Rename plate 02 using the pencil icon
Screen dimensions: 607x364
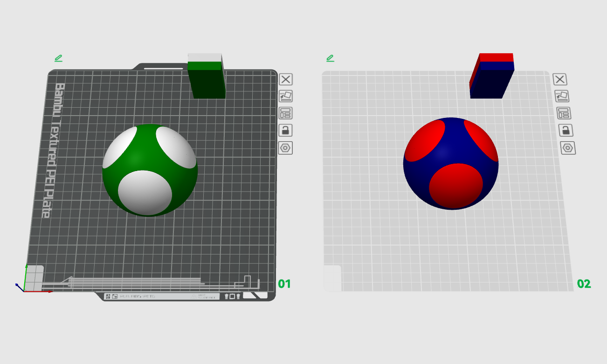[x=331, y=58]
